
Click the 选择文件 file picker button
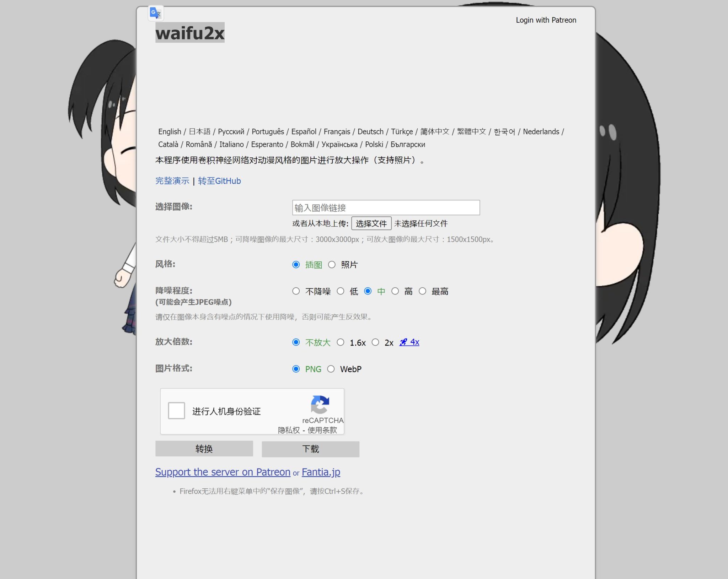(x=371, y=223)
